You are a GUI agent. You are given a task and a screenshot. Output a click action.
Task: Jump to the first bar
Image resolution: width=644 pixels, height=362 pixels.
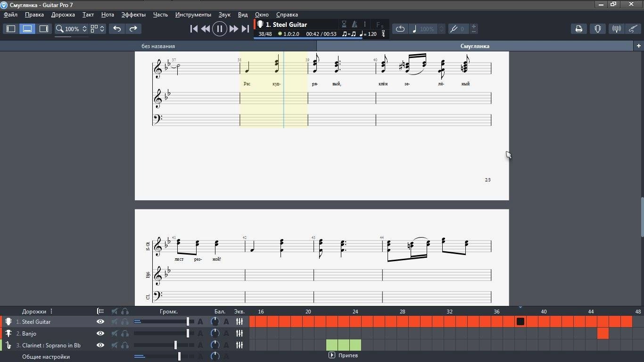194,29
